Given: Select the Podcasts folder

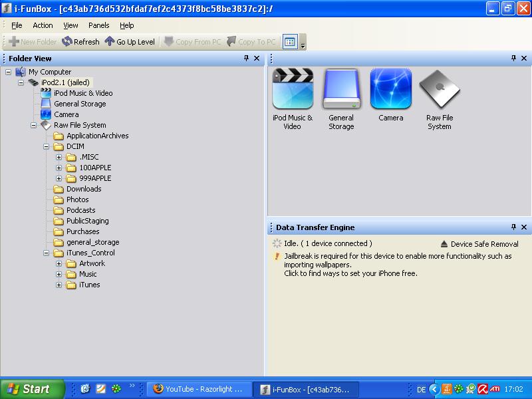Looking at the screenshot, I should (x=80, y=210).
